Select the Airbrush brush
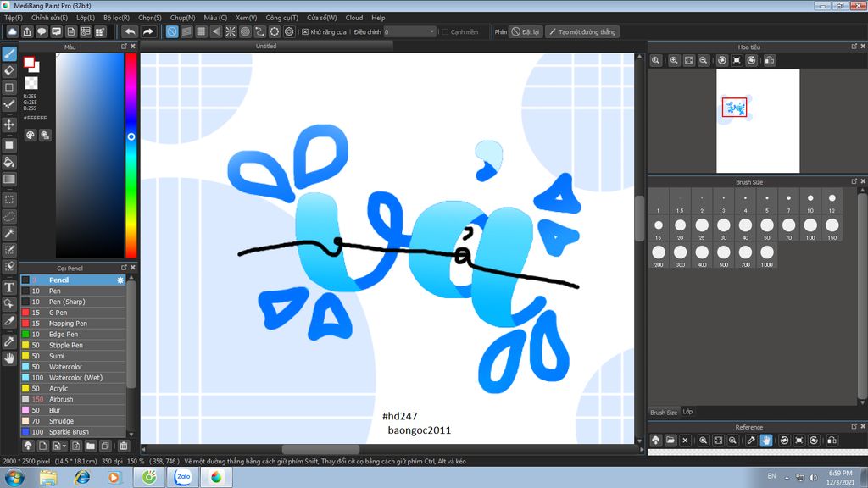The height and width of the screenshot is (488, 868). pos(73,399)
